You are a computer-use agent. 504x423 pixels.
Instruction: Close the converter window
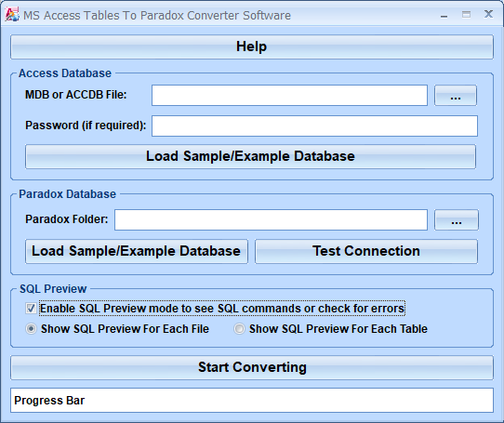point(488,14)
